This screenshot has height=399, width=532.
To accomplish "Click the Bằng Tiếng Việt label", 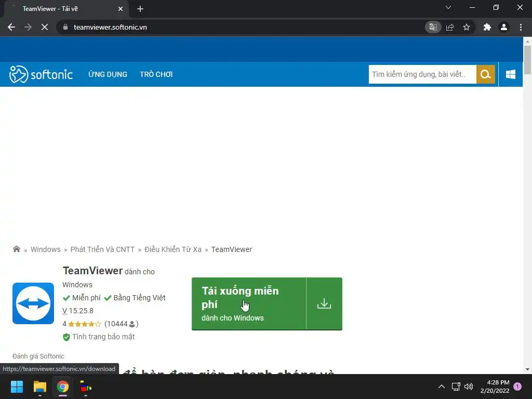I will tap(139, 298).
